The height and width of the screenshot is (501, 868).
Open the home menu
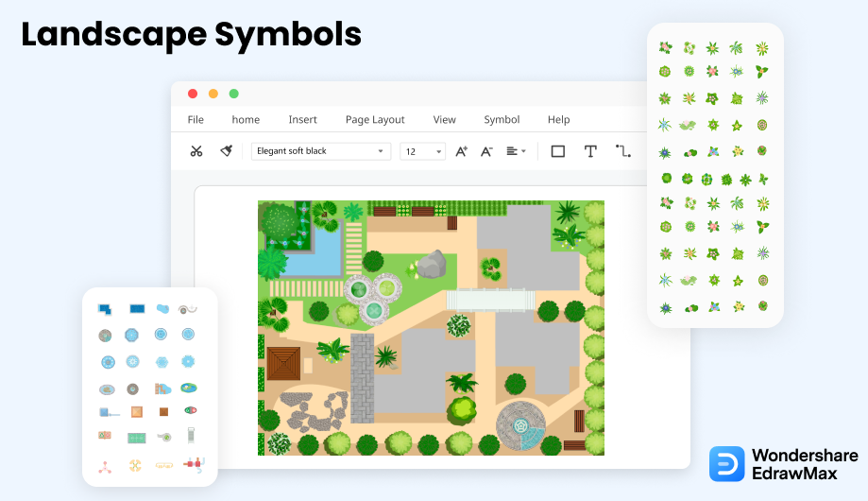point(246,120)
